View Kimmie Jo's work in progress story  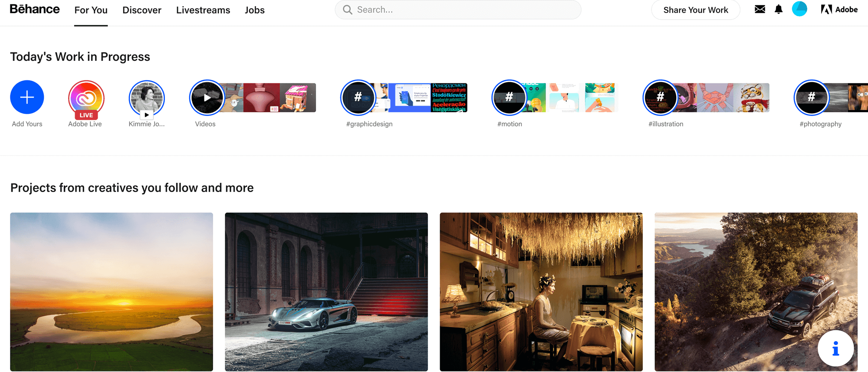(147, 98)
